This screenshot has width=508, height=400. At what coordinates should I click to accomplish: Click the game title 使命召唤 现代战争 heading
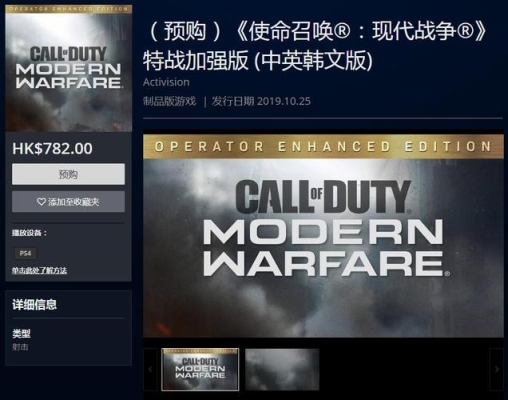click(x=315, y=46)
